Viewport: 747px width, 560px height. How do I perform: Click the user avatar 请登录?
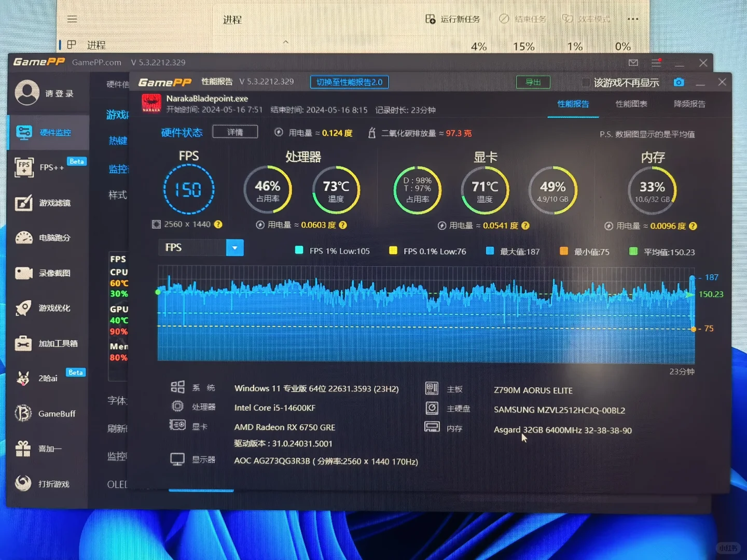(x=27, y=93)
